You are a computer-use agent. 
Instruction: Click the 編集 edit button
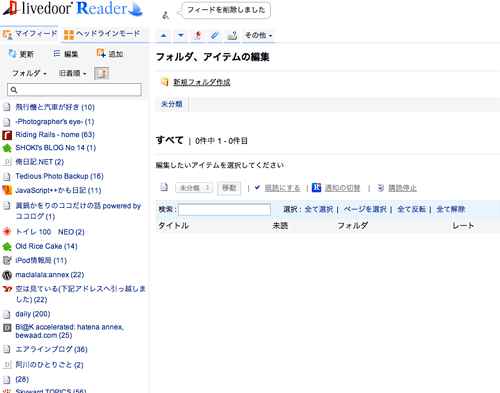pos(66,54)
